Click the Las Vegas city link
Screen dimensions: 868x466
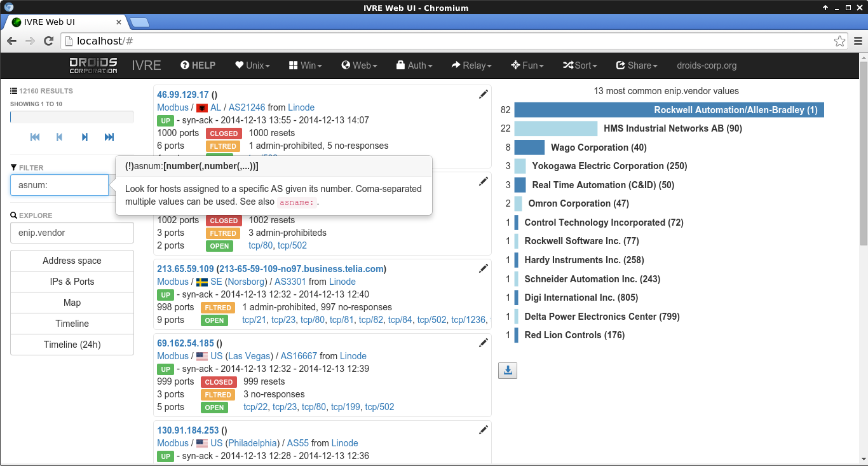point(249,356)
